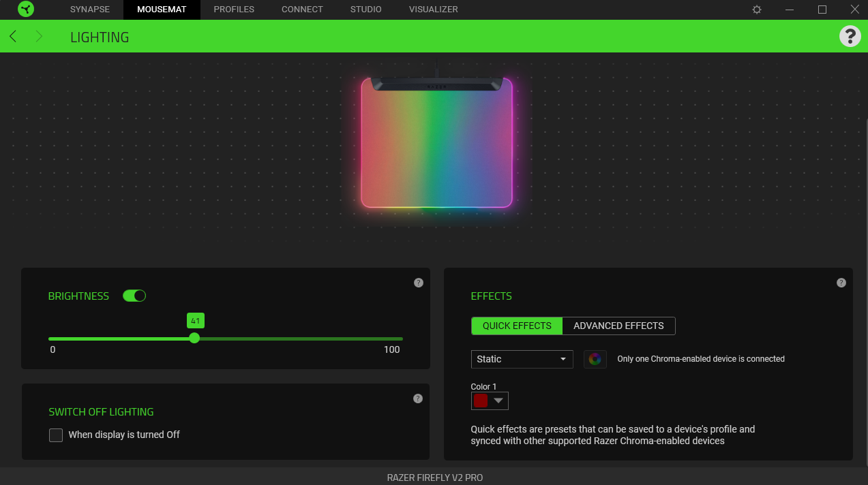Viewport: 868px width, 485px height.
Task: Go back with the left arrow
Action: (x=13, y=37)
